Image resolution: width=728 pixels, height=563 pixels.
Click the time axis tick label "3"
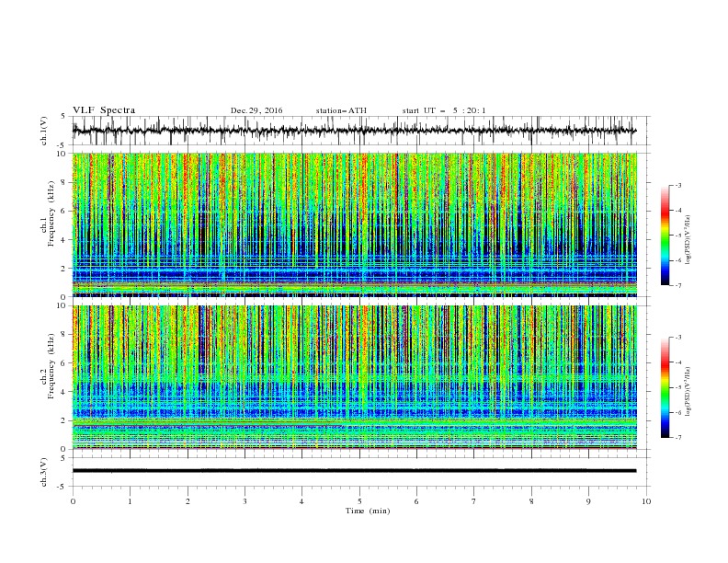(245, 501)
